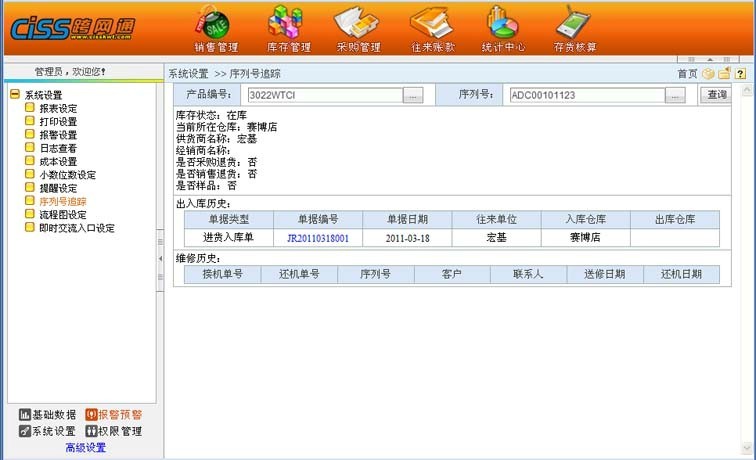Open 报警预警 alarm warning section
This screenshot has width=756, height=460.
[x=113, y=415]
